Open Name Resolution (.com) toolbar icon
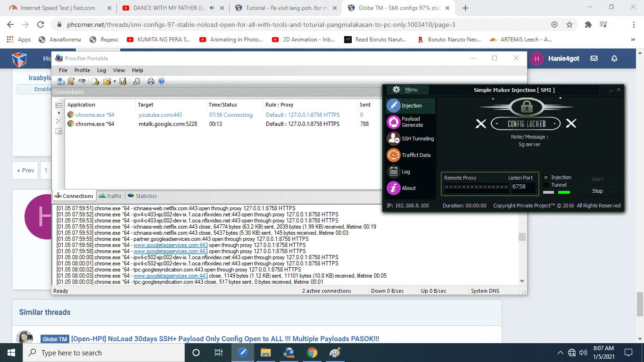 82,82
